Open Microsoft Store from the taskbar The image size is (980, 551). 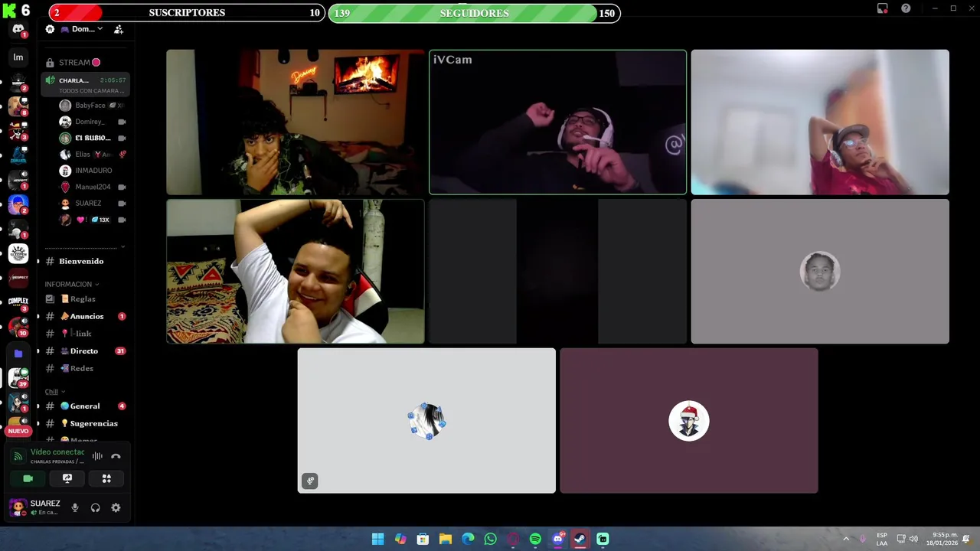tap(423, 539)
